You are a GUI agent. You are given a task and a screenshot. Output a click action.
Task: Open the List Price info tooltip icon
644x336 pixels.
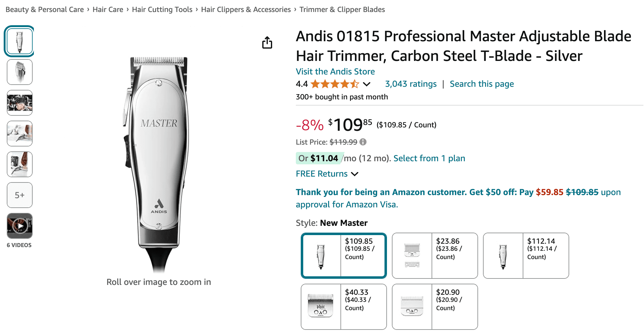point(363,142)
